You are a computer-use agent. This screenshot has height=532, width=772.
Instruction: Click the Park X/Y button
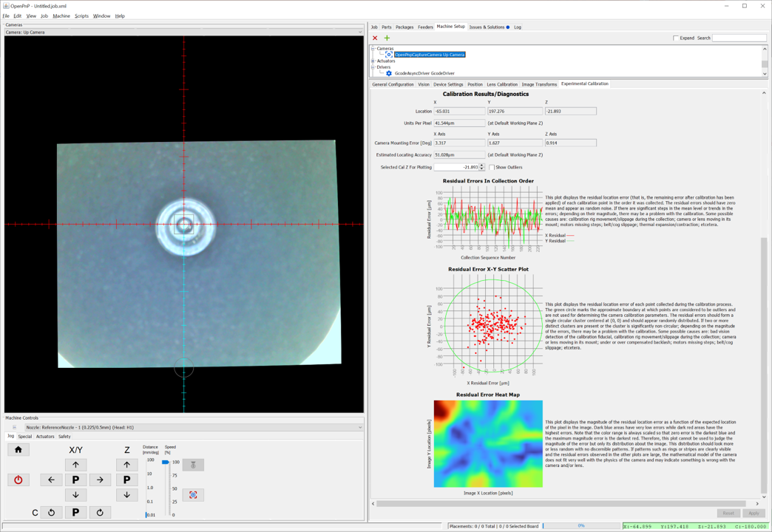(x=76, y=479)
